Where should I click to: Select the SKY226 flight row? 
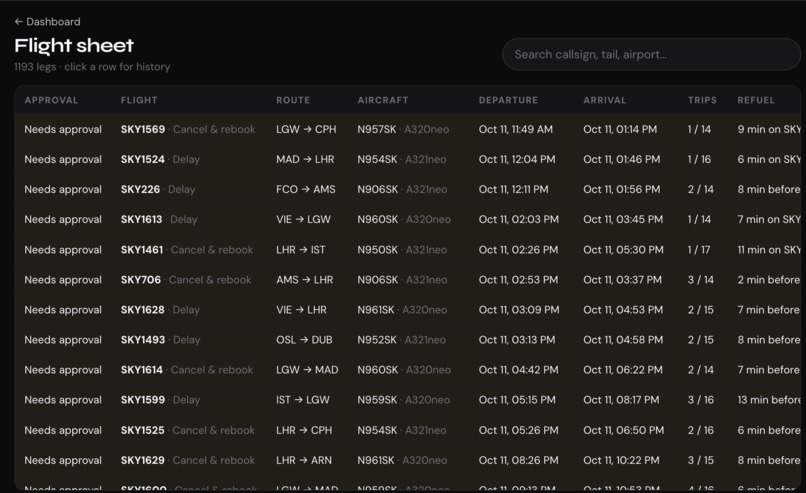(x=408, y=189)
